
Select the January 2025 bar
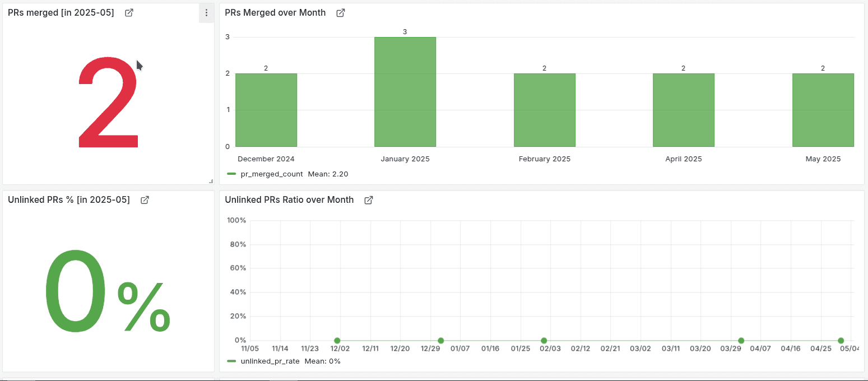pos(405,92)
